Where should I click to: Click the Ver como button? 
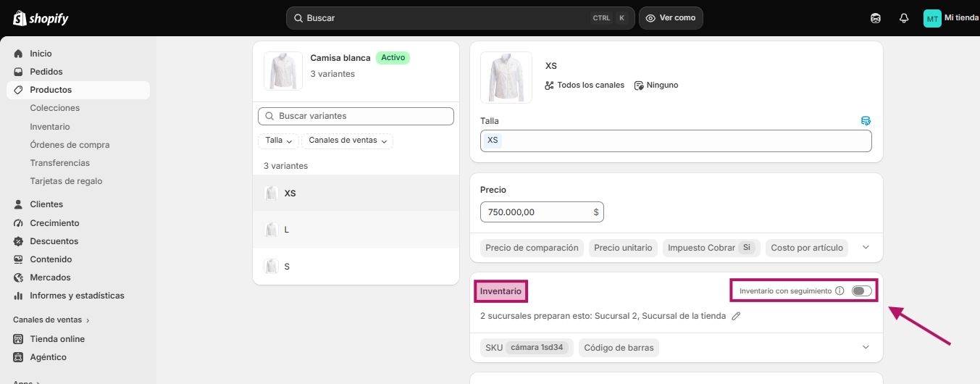[671, 18]
